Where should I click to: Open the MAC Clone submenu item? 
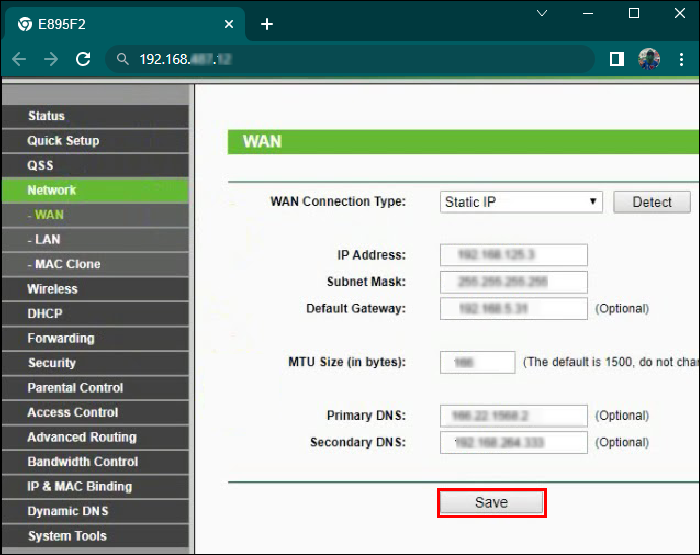point(96,264)
